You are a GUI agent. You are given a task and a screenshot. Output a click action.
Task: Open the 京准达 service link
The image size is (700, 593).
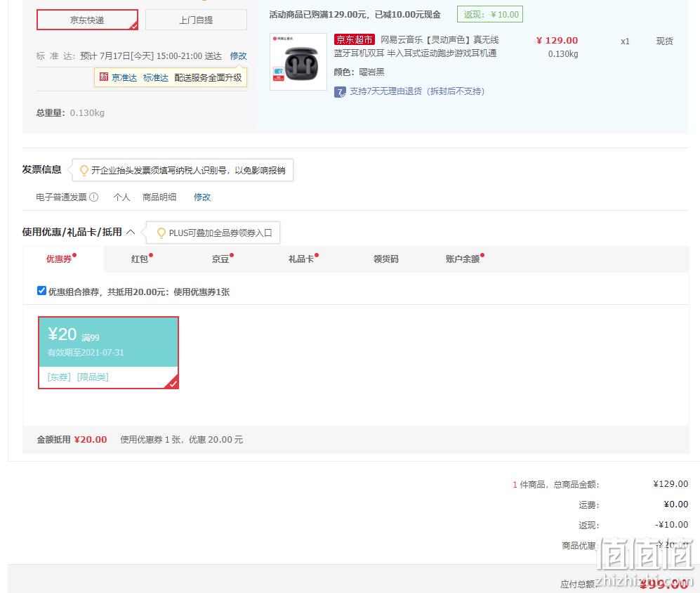point(124,78)
